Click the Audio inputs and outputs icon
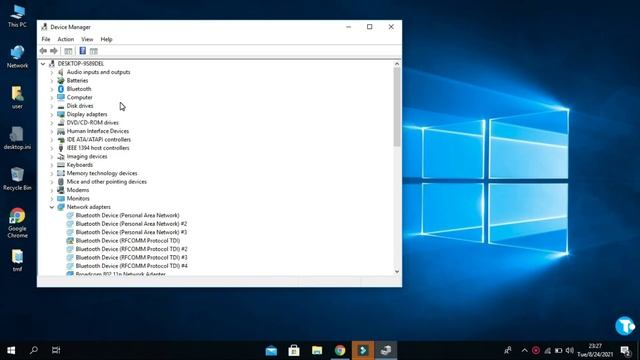 click(x=61, y=72)
